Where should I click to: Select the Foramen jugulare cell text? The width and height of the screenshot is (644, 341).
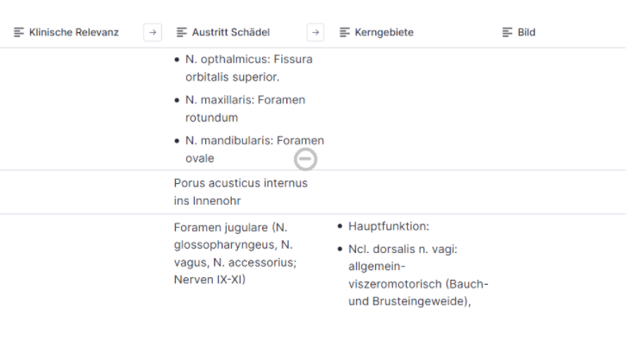point(235,254)
